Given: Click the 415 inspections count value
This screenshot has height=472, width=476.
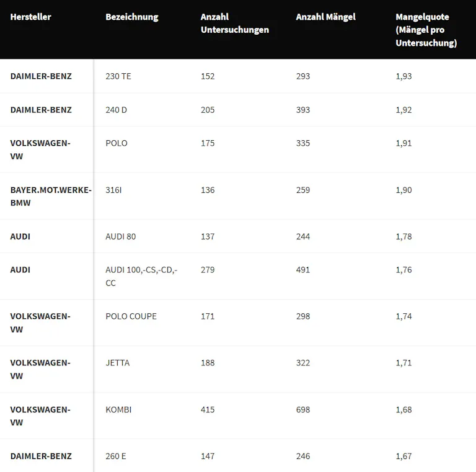Looking at the screenshot, I should click(208, 409).
